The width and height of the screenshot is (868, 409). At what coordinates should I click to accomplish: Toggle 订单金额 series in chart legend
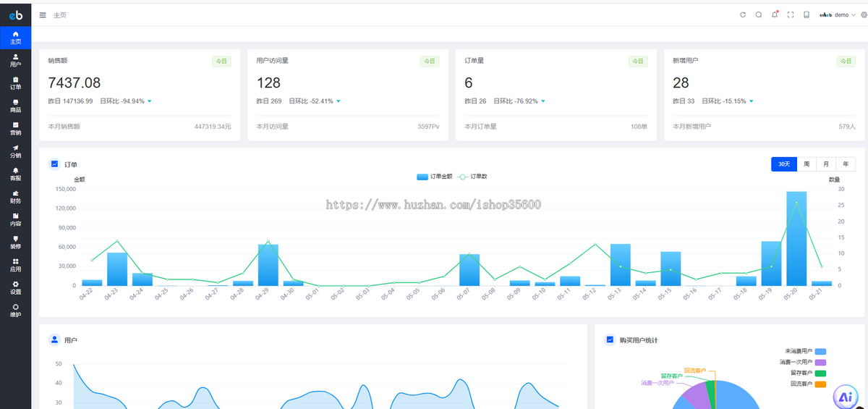434,177
